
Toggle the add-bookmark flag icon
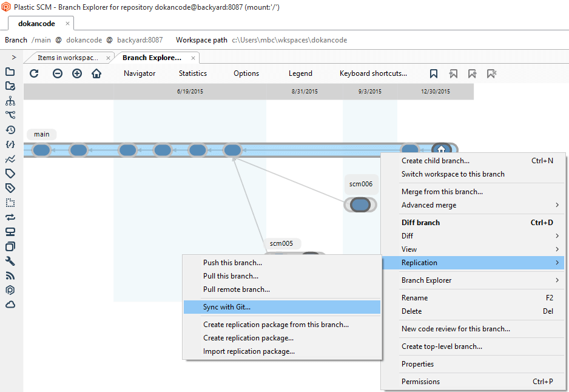coord(472,73)
